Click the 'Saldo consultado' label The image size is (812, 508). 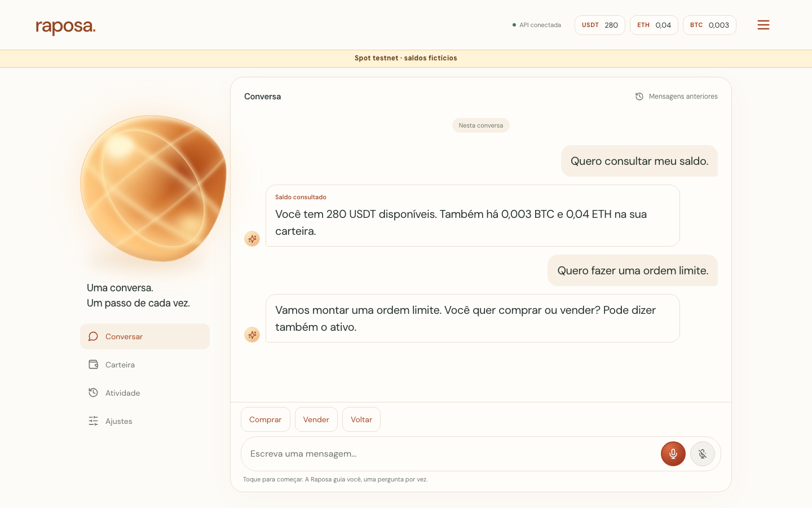tap(301, 197)
